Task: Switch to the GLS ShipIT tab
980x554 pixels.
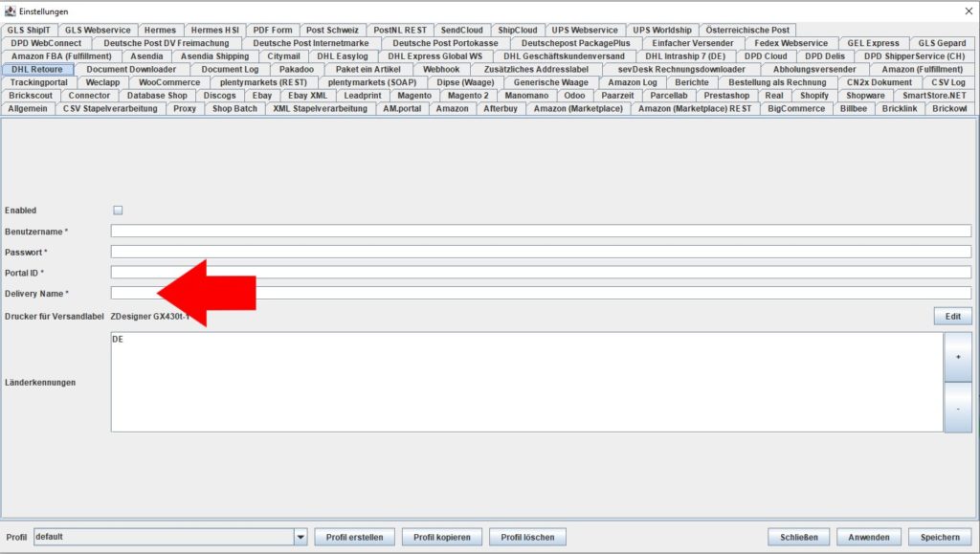Action: [x=29, y=30]
